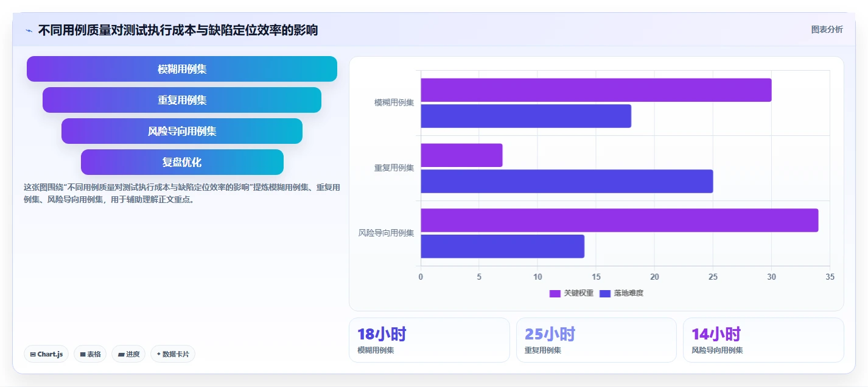Click the description paragraph starting 这张图围绕
The height and width of the screenshot is (387, 868).
(x=181, y=193)
